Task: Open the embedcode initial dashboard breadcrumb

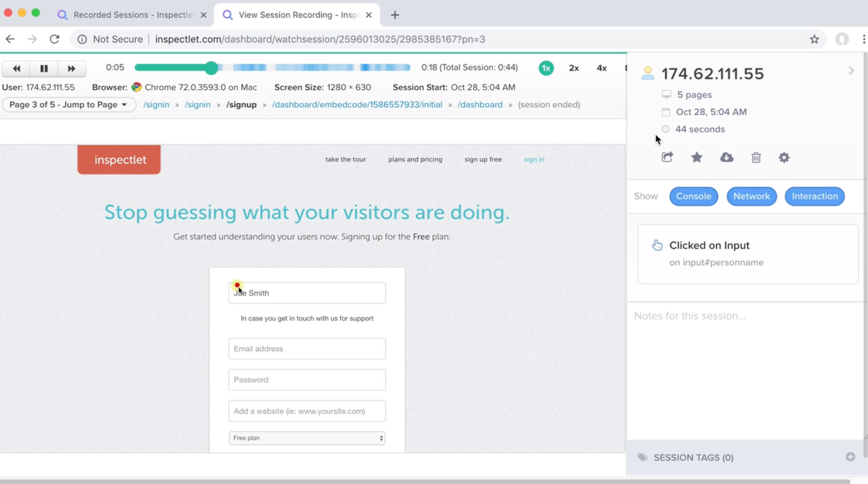Action: click(x=357, y=105)
